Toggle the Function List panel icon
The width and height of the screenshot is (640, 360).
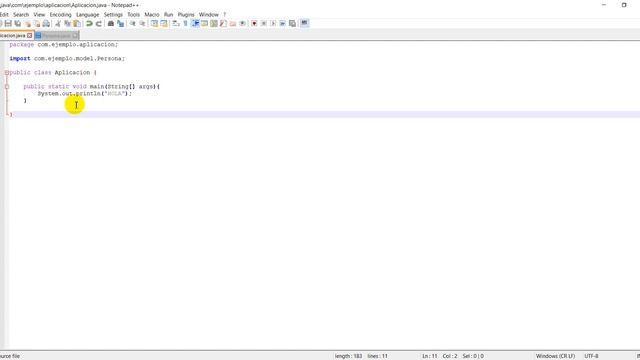pos(223,24)
